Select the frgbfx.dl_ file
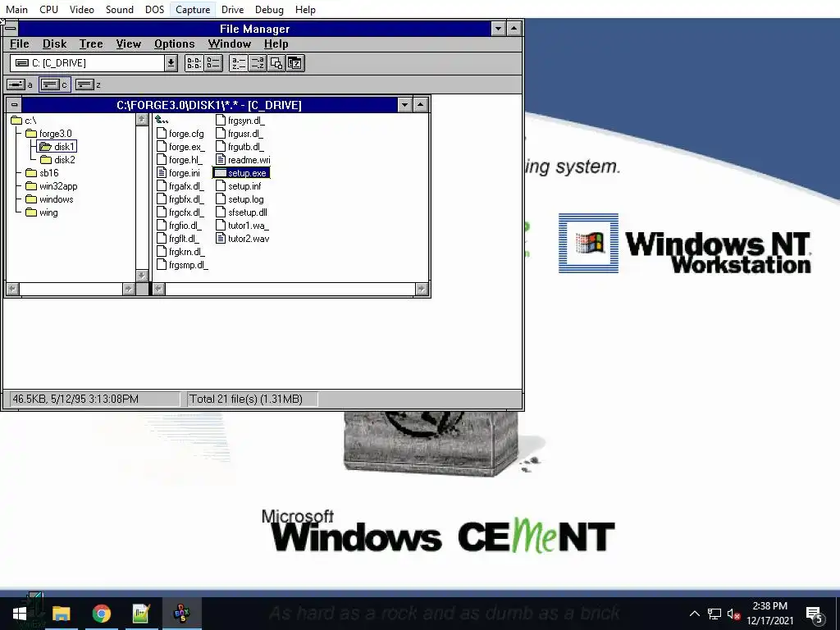Screen dimensions: 840x630 tap(180, 199)
